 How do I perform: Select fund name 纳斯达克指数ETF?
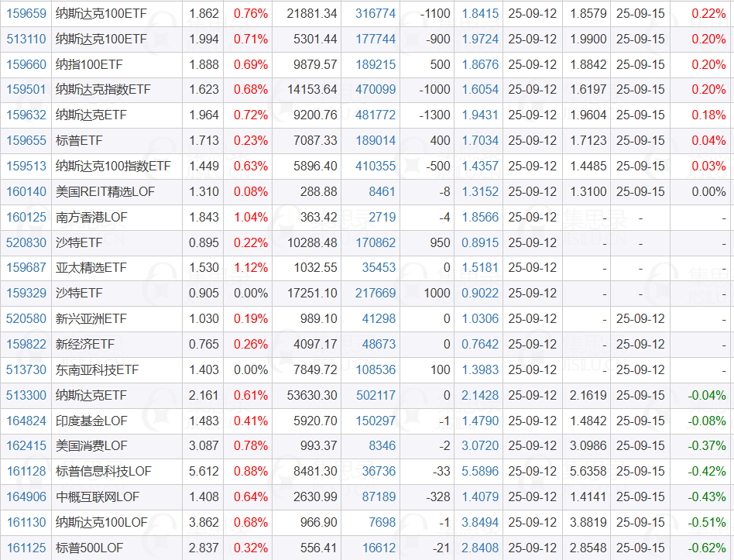[103, 89]
